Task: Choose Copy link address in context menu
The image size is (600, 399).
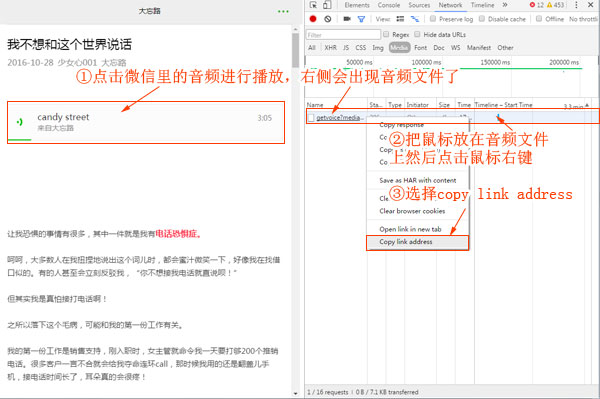Action: 417,242
